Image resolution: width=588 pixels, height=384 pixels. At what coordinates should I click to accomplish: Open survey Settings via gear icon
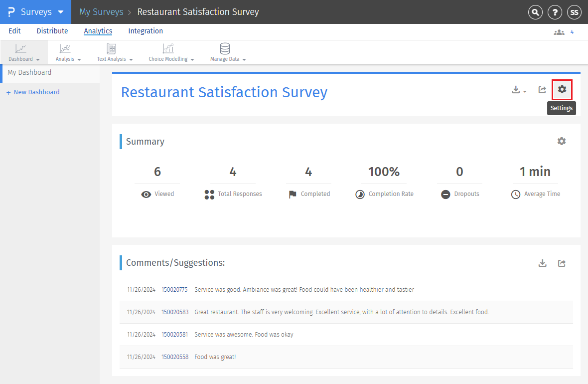coord(562,90)
